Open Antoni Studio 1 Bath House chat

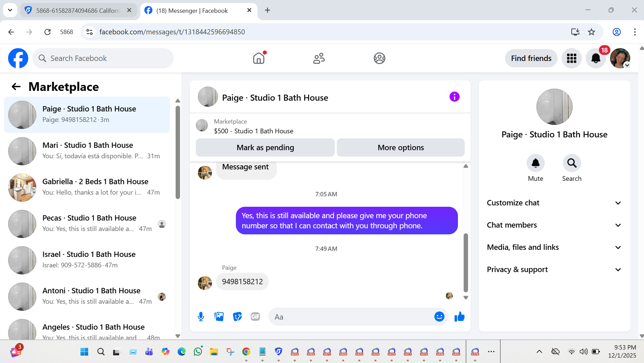click(x=87, y=297)
